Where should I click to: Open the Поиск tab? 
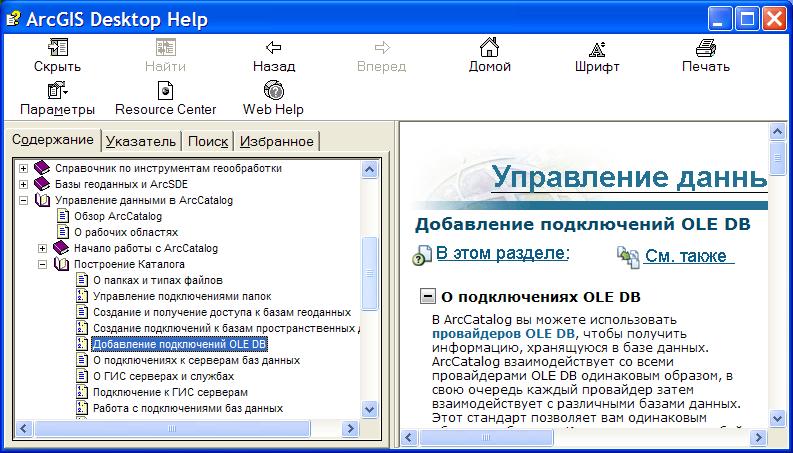click(x=207, y=142)
